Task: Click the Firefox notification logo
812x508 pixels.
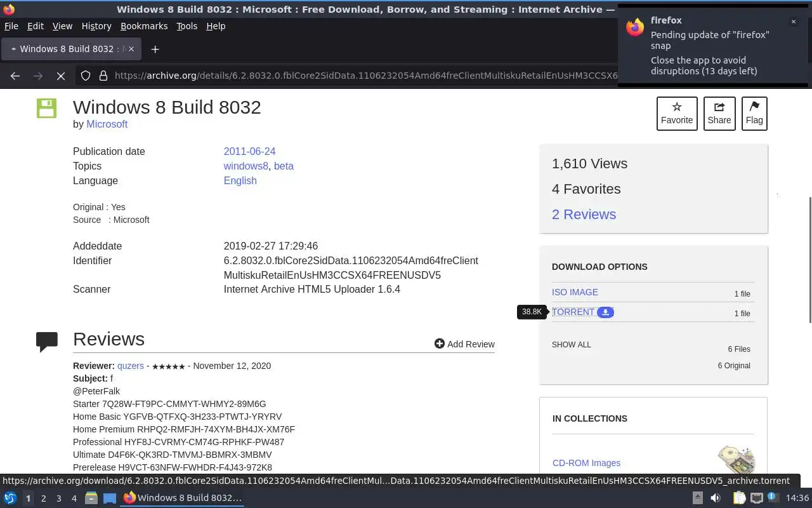Action: (x=635, y=27)
